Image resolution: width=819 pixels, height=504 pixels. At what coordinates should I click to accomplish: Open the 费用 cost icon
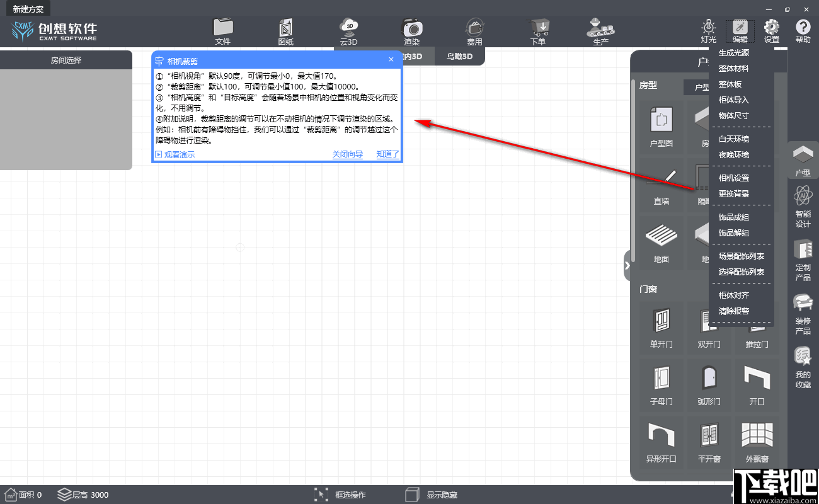click(474, 31)
